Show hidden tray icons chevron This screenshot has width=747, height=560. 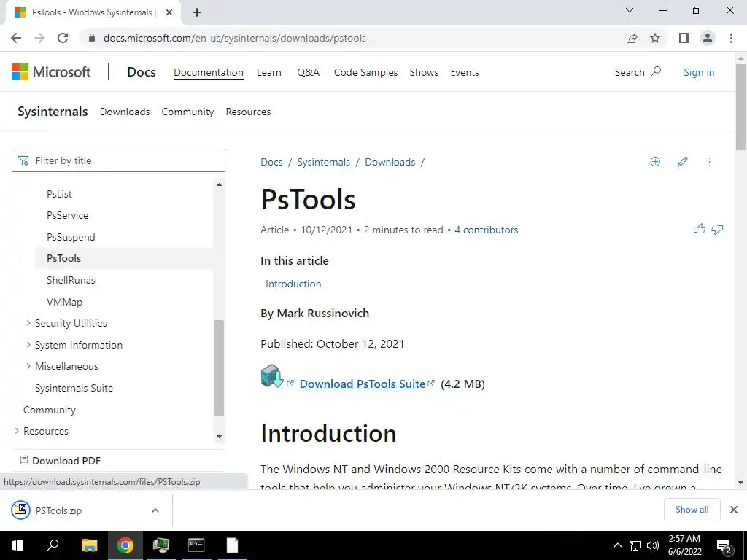click(617, 545)
